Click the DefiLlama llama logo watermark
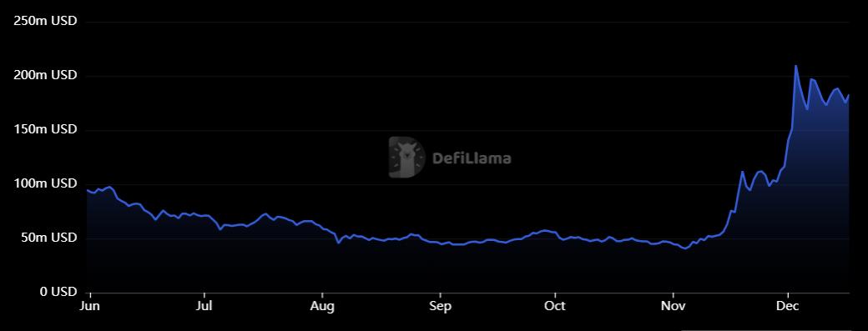 tap(407, 158)
